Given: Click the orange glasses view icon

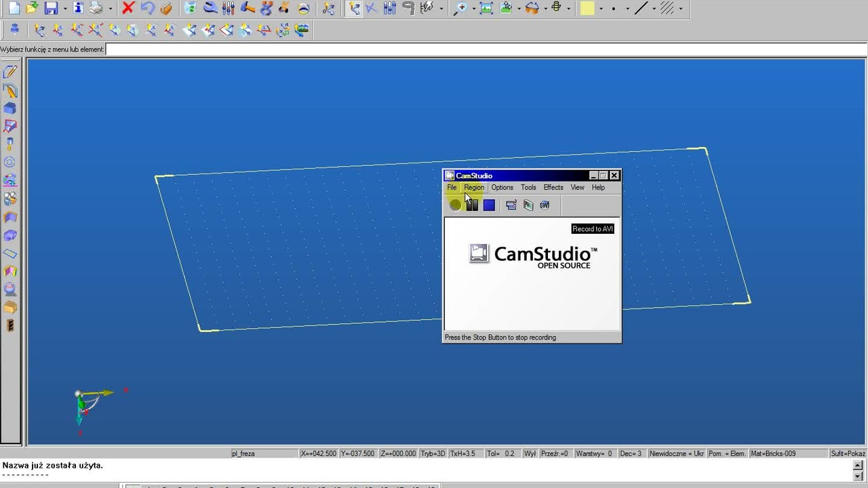Looking at the screenshot, I should [532, 8].
